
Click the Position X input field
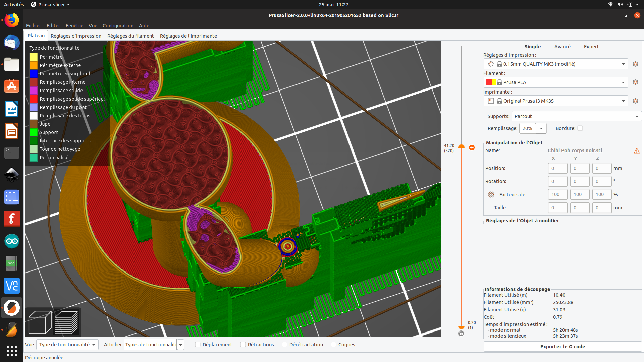(557, 168)
